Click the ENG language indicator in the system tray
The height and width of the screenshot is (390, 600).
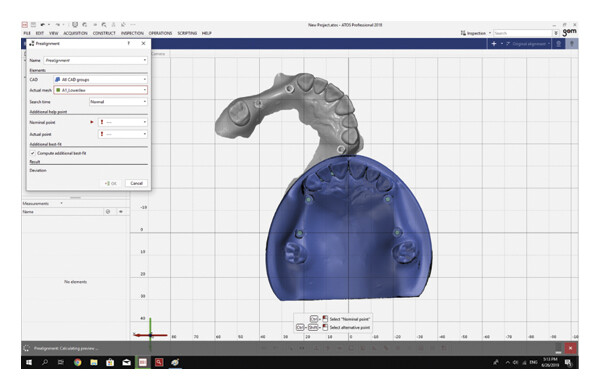pos(533,362)
